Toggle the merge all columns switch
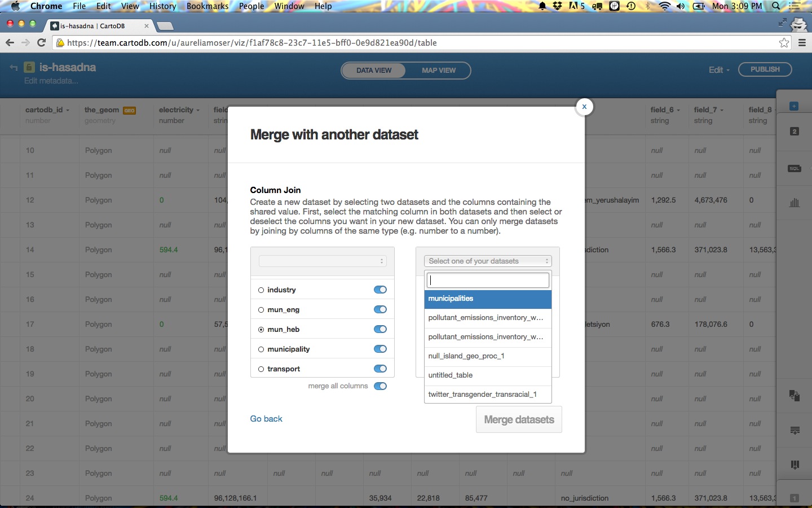This screenshot has height=508, width=812. pos(380,386)
